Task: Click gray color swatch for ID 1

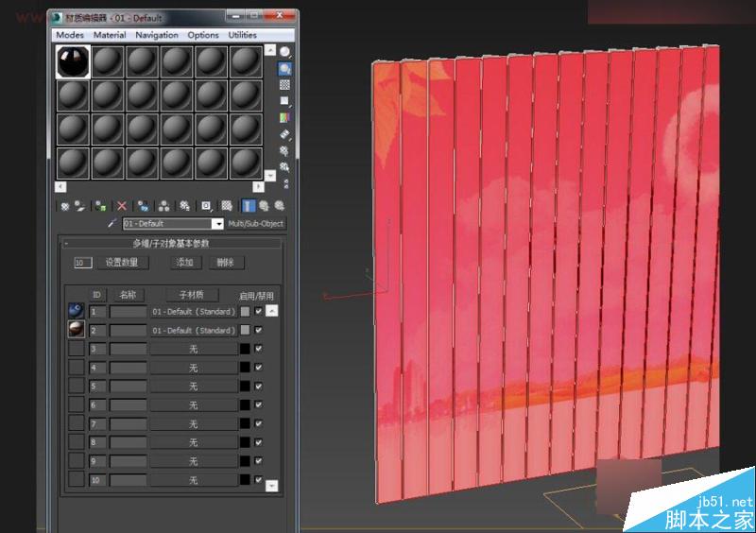Action: [x=245, y=311]
